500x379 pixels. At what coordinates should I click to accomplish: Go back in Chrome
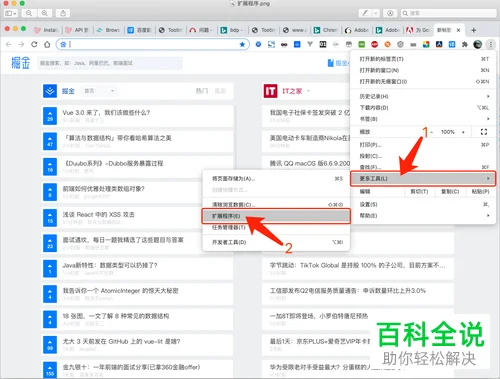pos(9,44)
